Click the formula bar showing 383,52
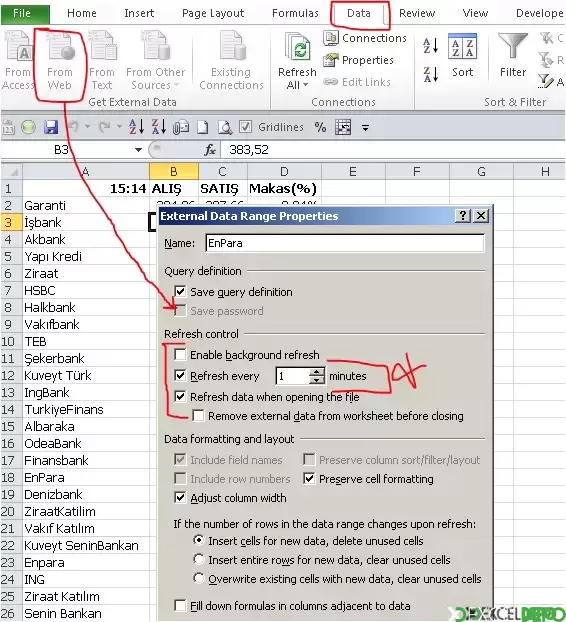This screenshot has width=566, height=622. pos(392,150)
